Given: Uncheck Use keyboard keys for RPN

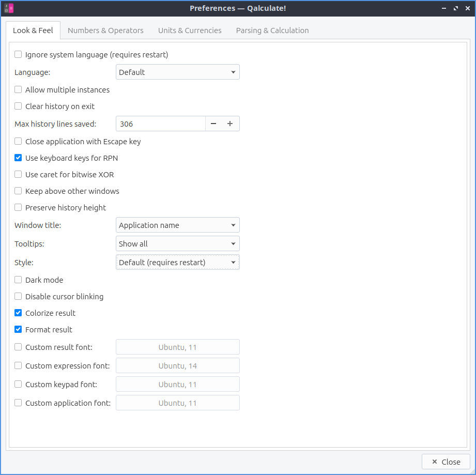Looking at the screenshot, I should coord(19,158).
